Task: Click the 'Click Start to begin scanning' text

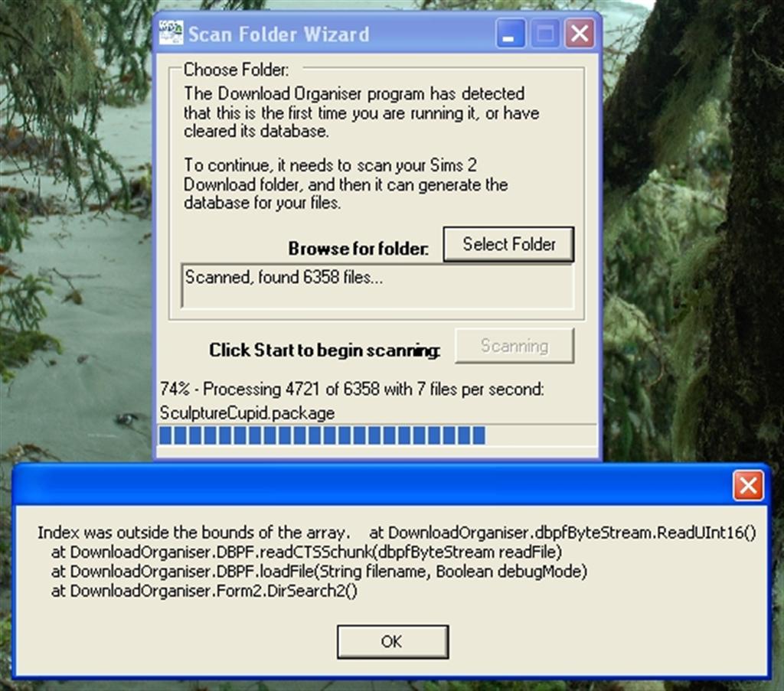Action: [324, 350]
